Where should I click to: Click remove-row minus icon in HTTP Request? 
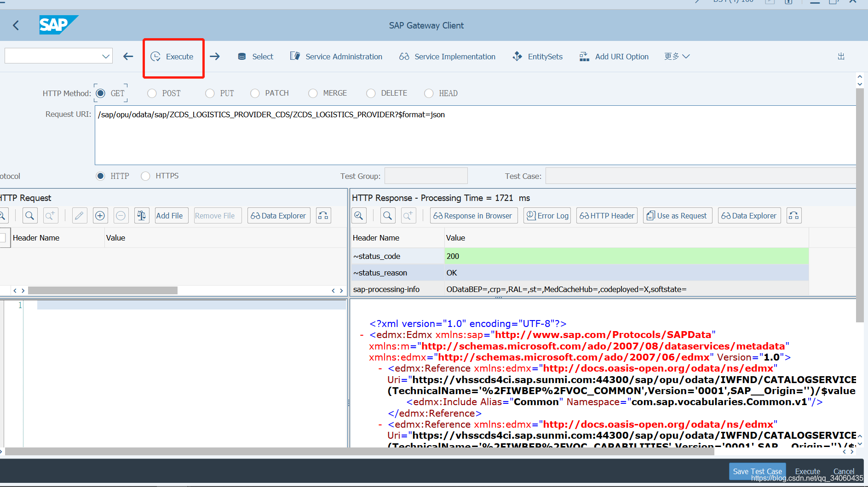121,216
